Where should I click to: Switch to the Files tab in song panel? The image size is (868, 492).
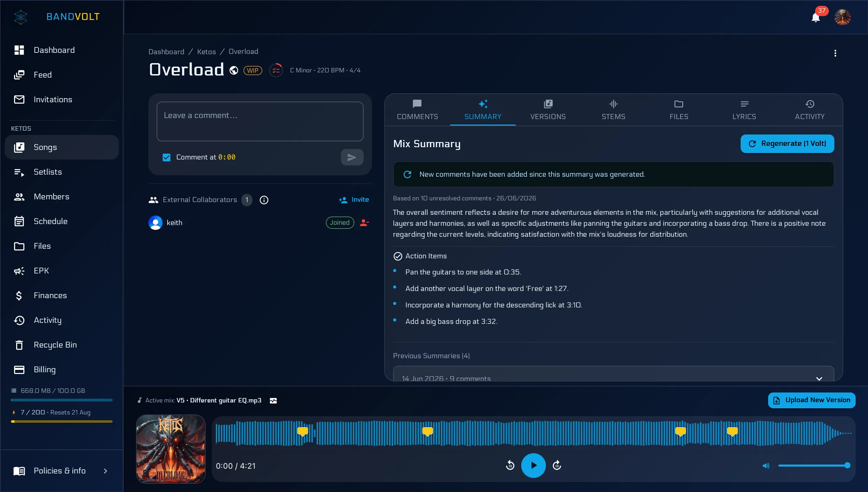pyautogui.click(x=679, y=110)
